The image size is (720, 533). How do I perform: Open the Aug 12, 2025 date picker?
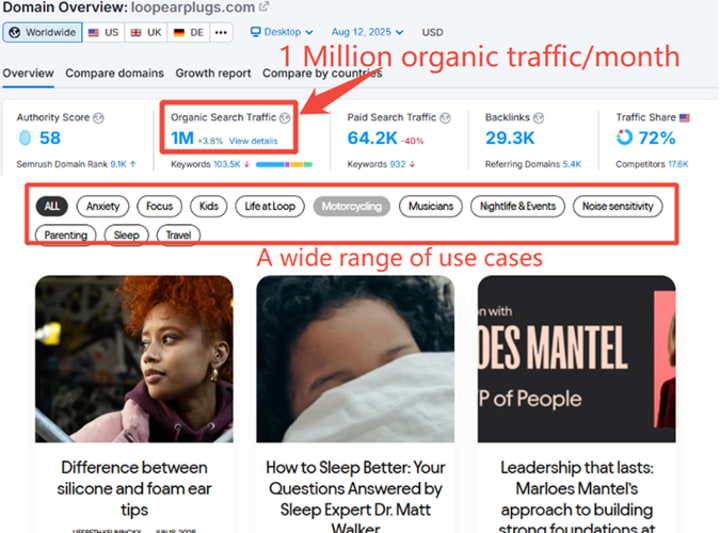point(367,32)
